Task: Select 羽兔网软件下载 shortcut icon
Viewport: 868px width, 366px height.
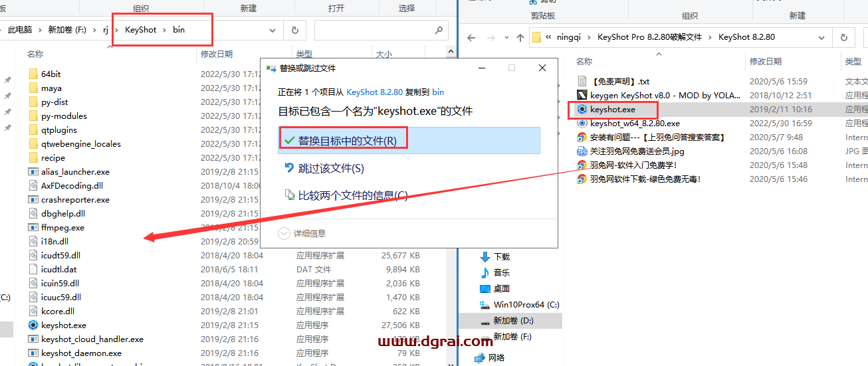Action: point(582,179)
